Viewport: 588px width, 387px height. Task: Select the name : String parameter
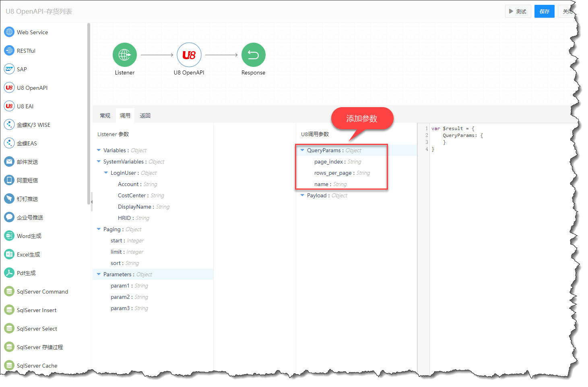coord(330,184)
